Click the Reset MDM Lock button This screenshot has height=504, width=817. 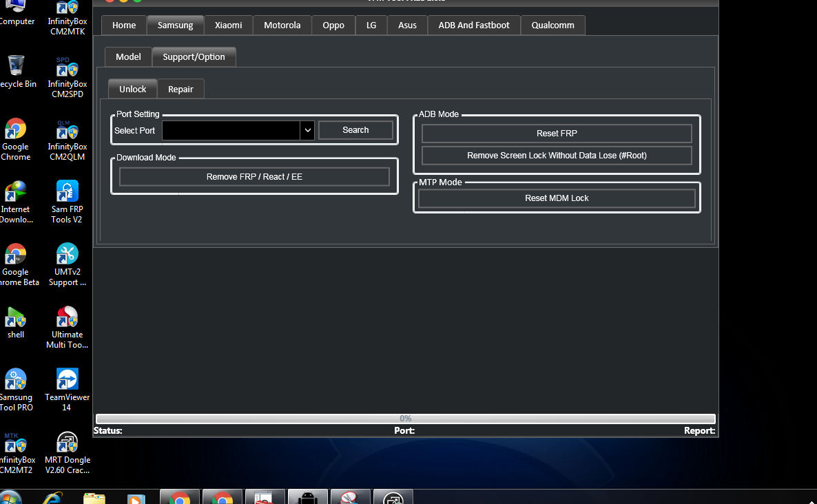(557, 198)
